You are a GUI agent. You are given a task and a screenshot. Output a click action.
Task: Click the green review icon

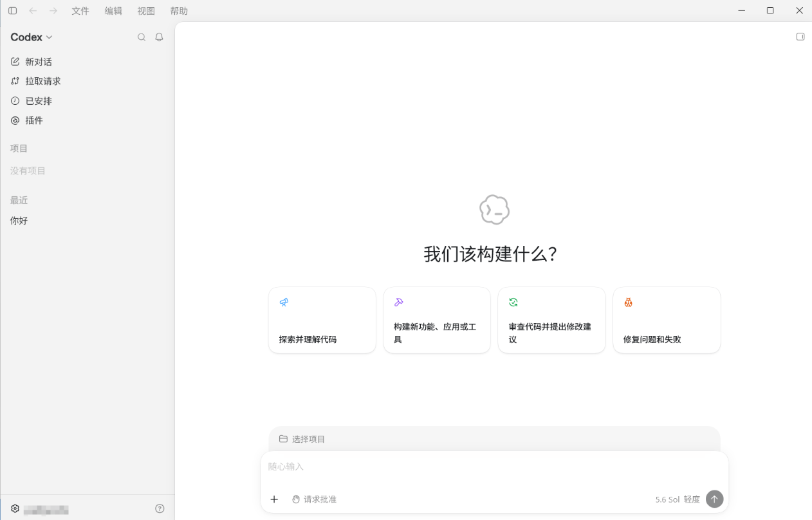pyautogui.click(x=513, y=302)
